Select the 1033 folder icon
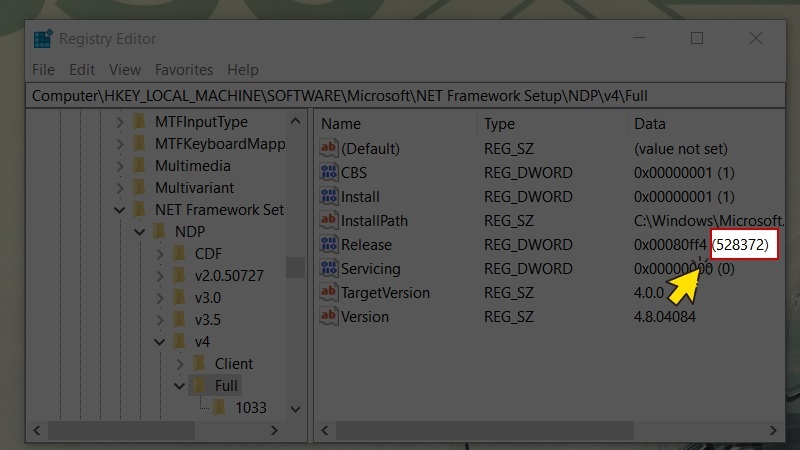 [220, 408]
